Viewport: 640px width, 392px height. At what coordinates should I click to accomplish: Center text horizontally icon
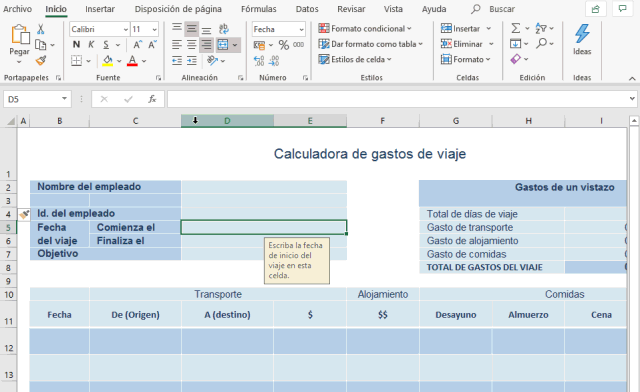(191, 45)
